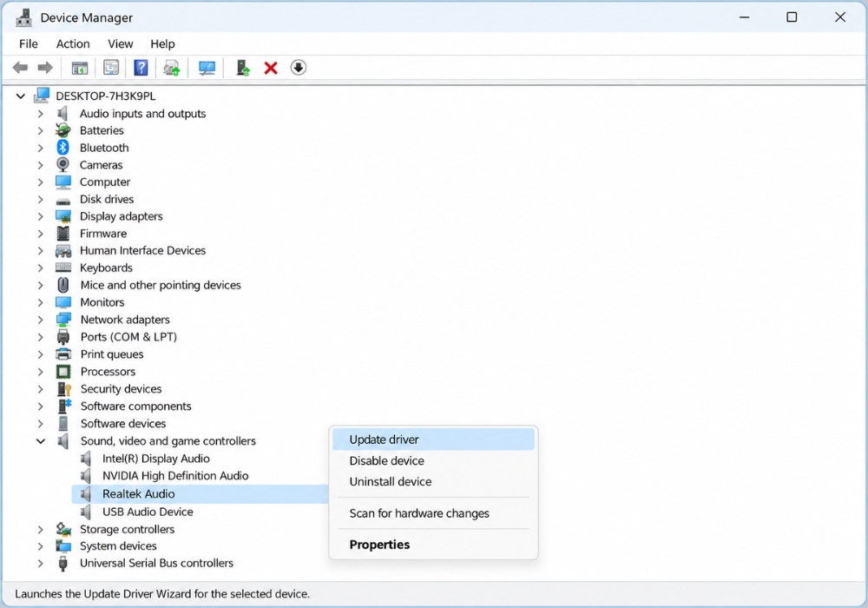Click the Storage controllers icon
This screenshot has height=608, width=868.
click(63, 529)
